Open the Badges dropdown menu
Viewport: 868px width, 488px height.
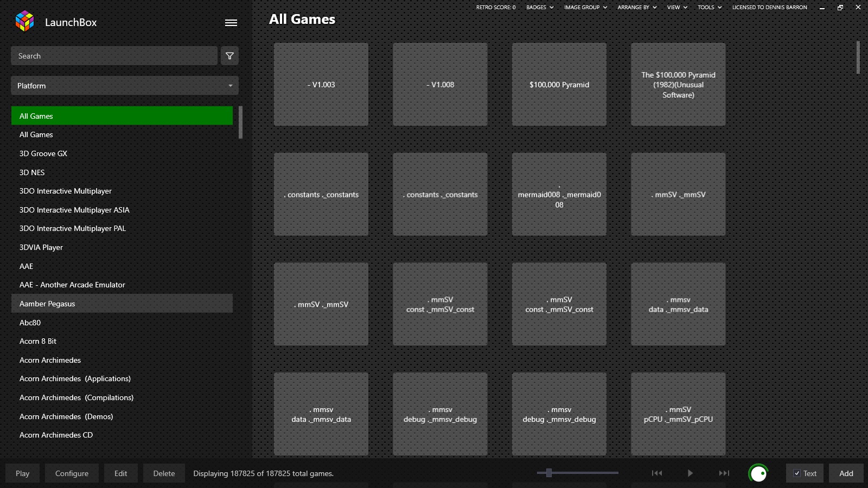540,8
